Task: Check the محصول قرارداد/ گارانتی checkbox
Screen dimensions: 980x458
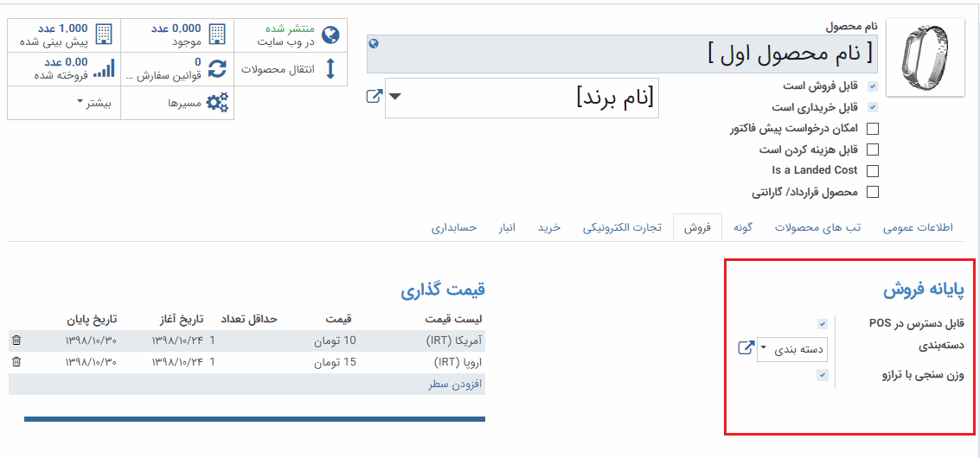Action: click(x=873, y=193)
